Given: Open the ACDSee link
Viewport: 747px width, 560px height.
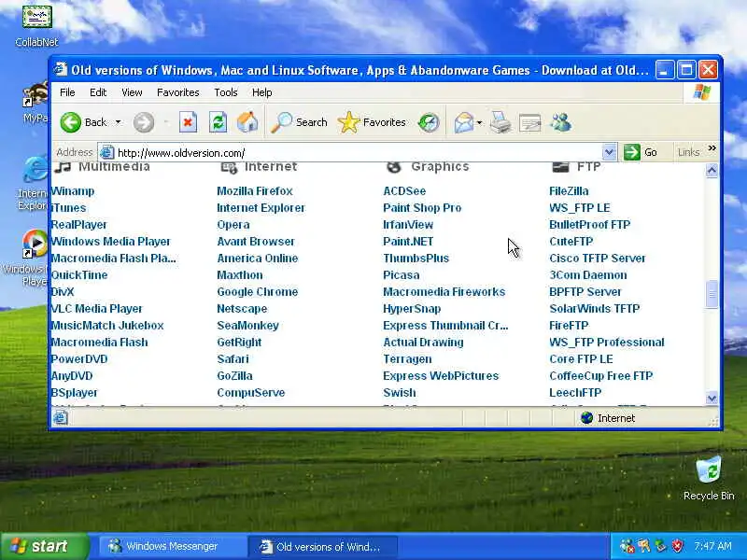Looking at the screenshot, I should (404, 191).
